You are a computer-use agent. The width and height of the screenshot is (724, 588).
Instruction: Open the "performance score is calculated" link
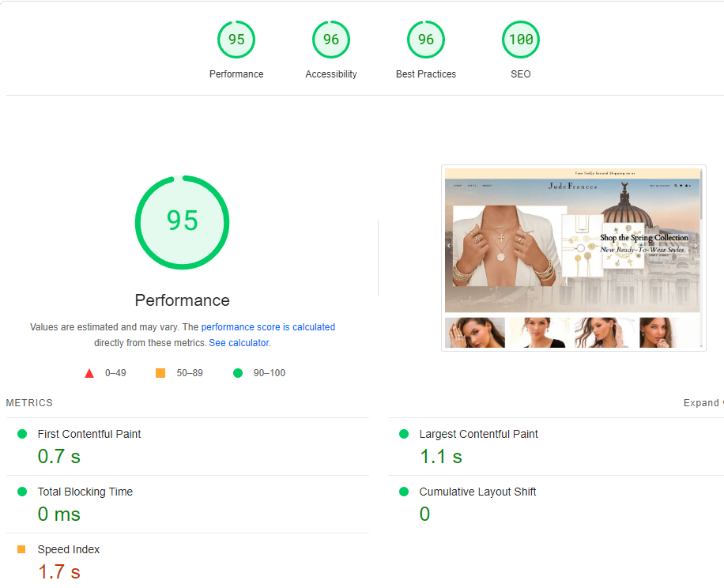(x=268, y=326)
